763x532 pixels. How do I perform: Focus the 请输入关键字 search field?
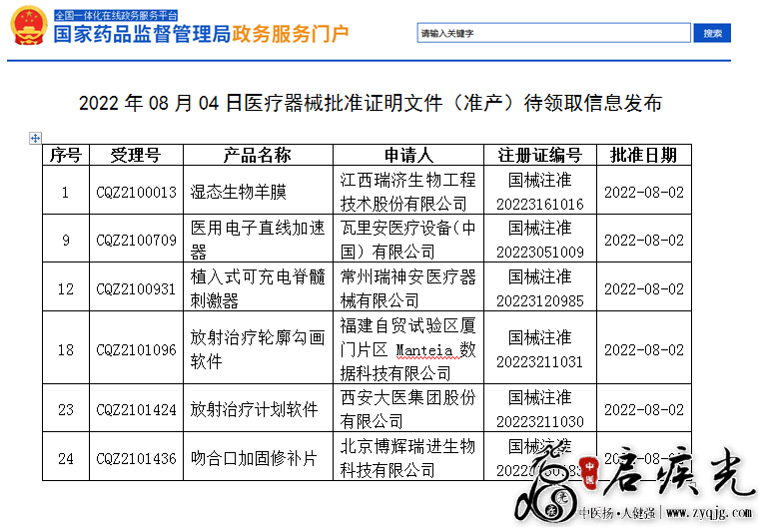[x=553, y=33]
